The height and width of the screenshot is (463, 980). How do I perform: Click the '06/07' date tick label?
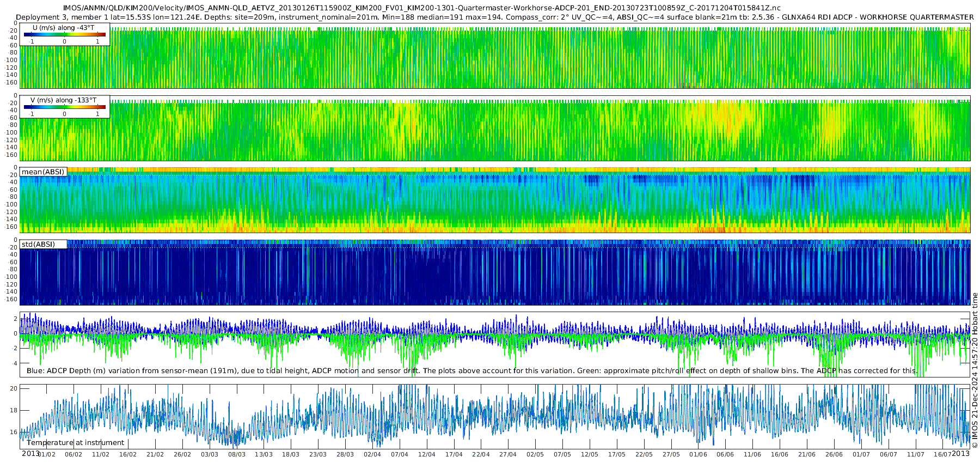click(x=889, y=454)
